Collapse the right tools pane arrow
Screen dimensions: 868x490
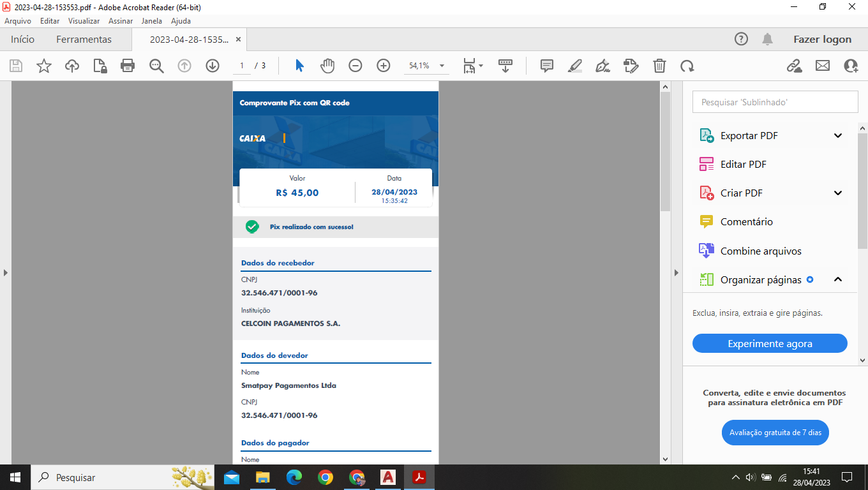pos(677,272)
